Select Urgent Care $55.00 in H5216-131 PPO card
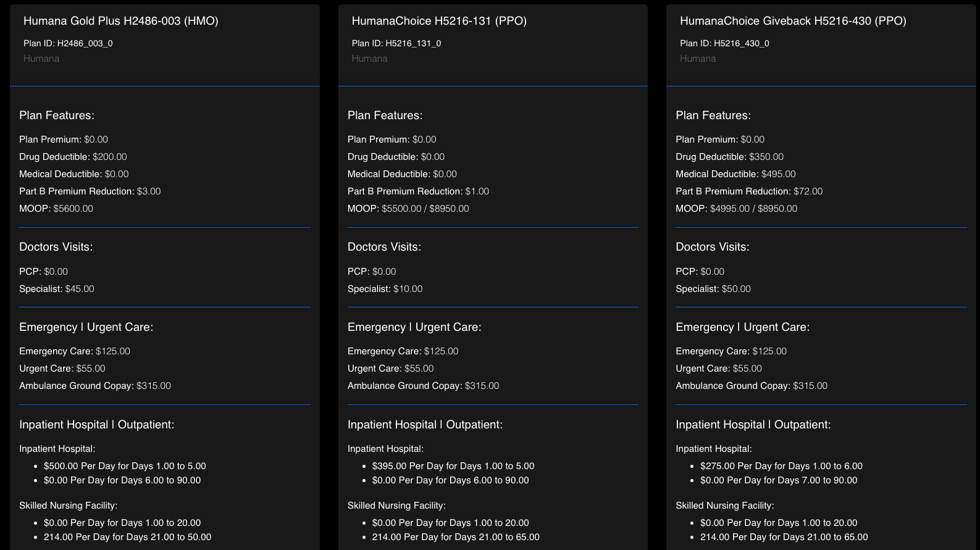 [x=391, y=369]
